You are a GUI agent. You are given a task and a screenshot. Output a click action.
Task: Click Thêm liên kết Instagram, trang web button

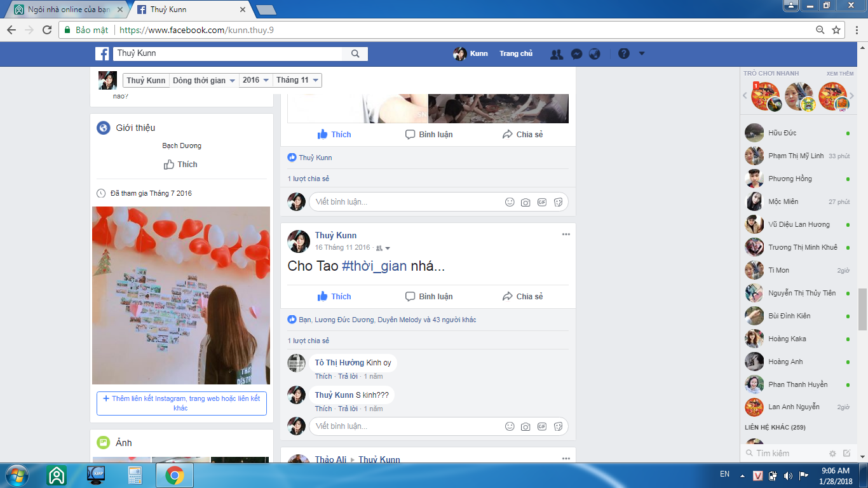(x=181, y=403)
